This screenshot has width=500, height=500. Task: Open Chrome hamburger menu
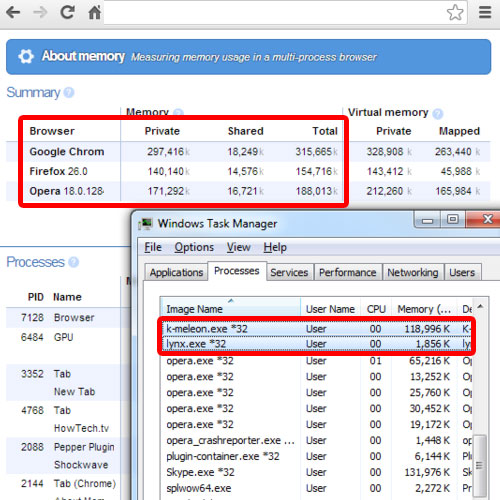coord(485,12)
